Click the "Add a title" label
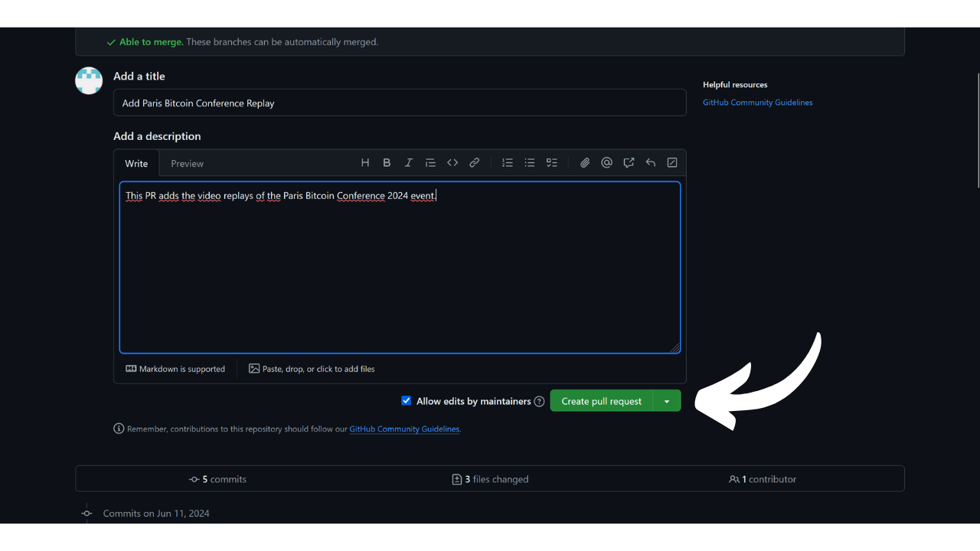The image size is (980, 551). 139,77
